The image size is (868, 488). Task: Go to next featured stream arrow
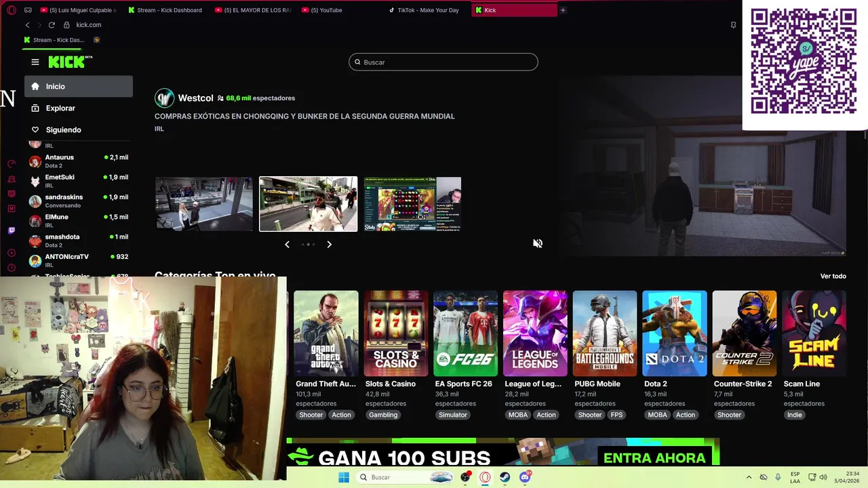click(329, 244)
